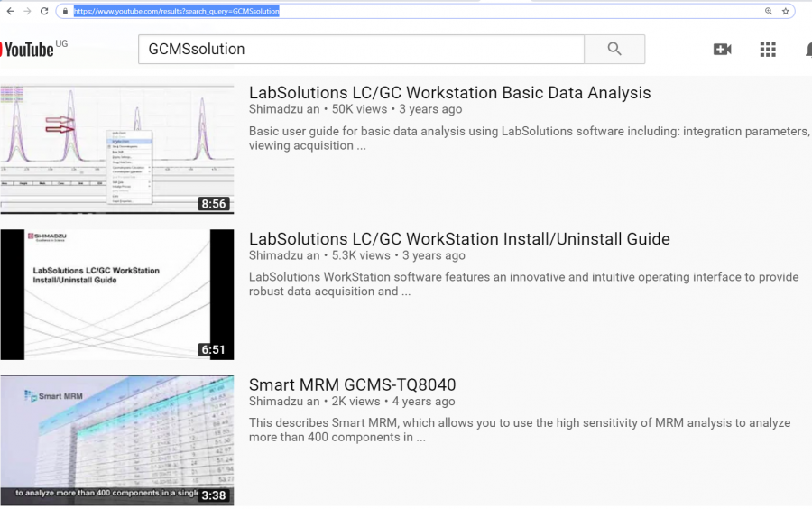
Task: Click description starting 'This describes Smart MRM'
Action: point(520,430)
